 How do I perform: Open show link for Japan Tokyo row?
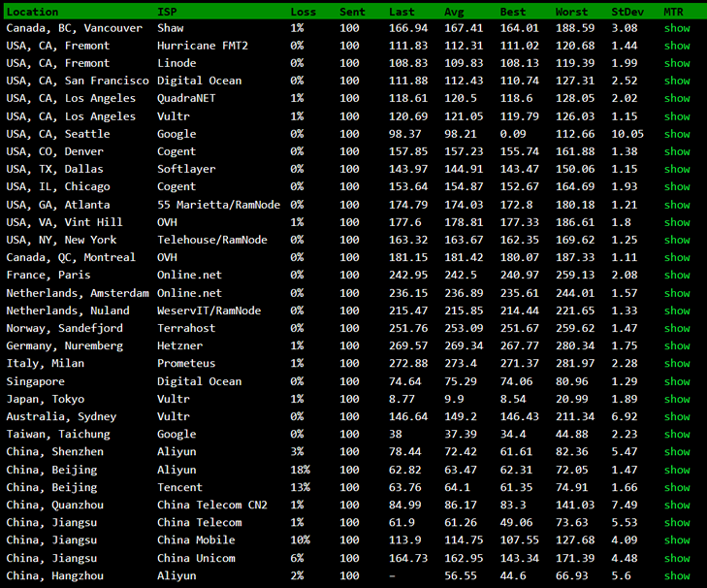pos(677,400)
